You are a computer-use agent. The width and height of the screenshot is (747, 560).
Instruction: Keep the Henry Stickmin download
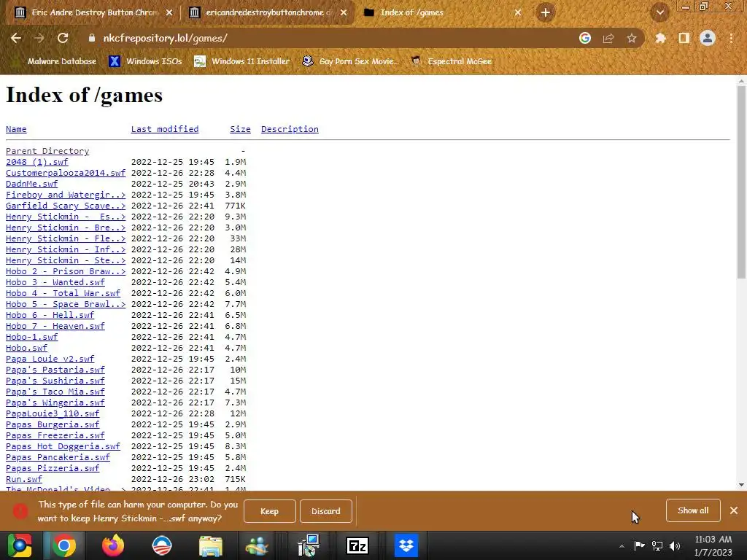[270, 511]
